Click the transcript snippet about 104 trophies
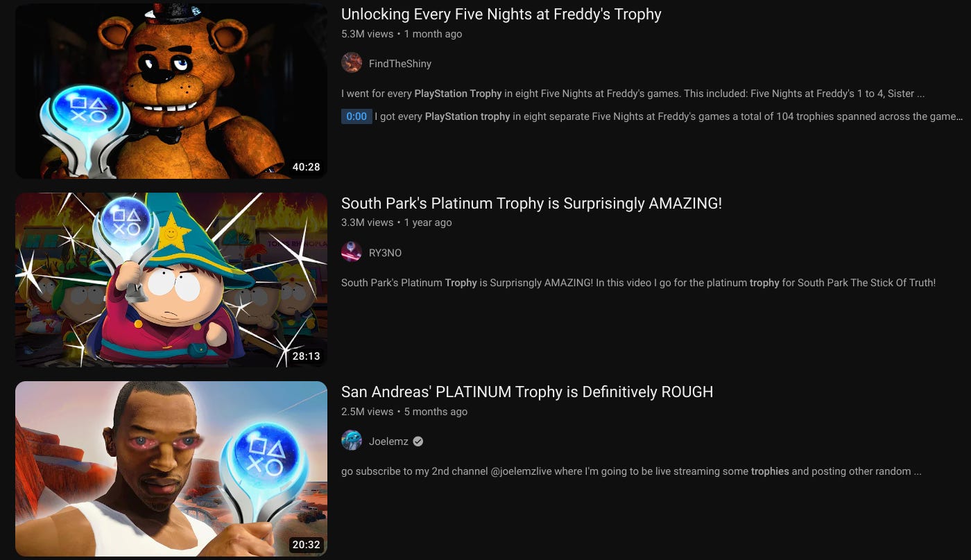The width and height of the screenshot is (971, 560). [669, 116]
